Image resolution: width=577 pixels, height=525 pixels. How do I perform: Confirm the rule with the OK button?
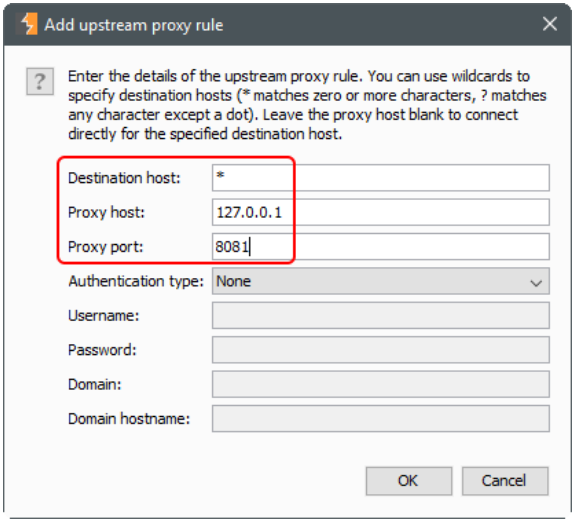tap(408, 481)
